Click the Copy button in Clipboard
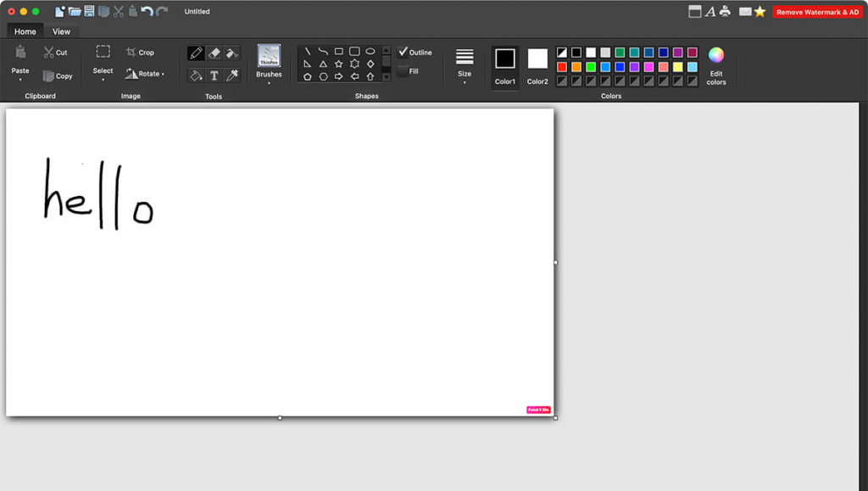Viewport: 868px width, 491px height. tap(58, 75)
